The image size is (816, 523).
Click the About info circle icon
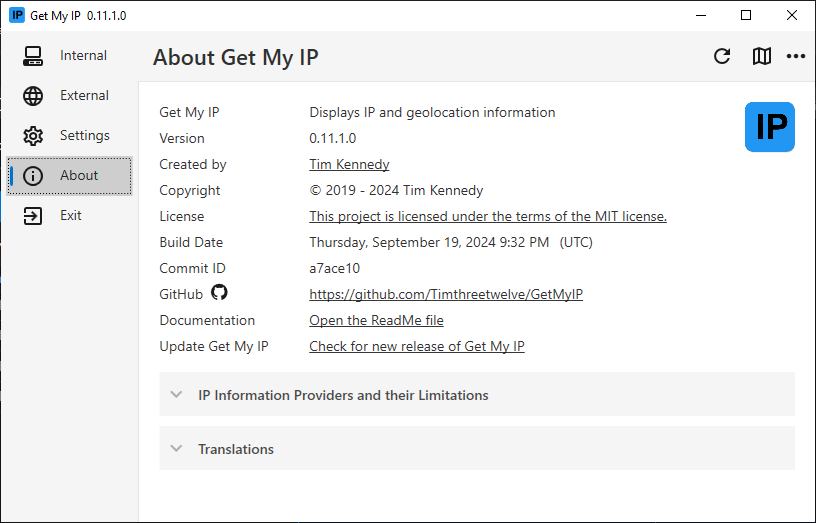[x=33, y=176]
